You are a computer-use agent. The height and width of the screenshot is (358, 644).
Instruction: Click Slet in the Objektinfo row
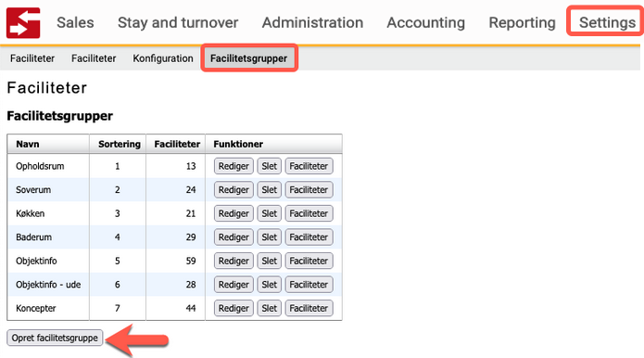point(269,261)
